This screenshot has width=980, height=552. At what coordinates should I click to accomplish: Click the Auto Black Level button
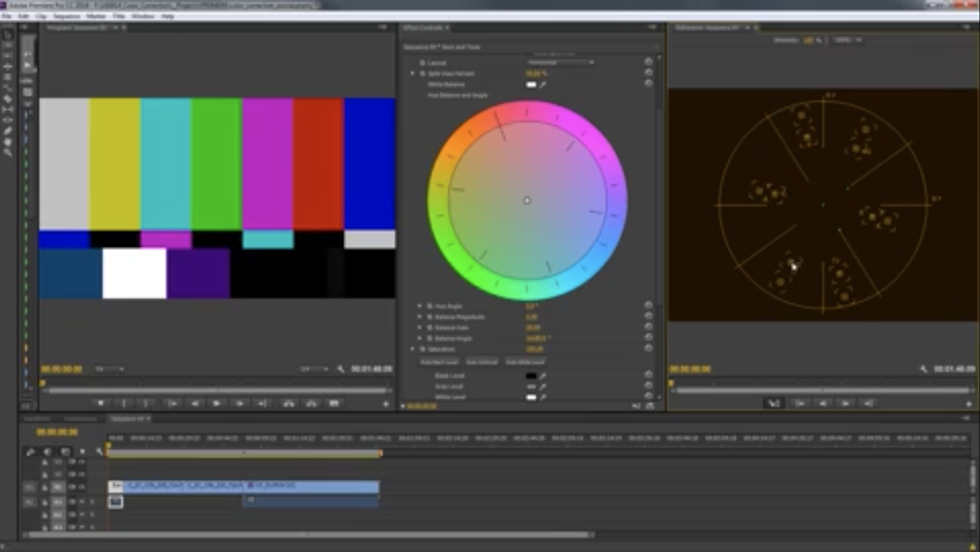[x=439, y=361]
